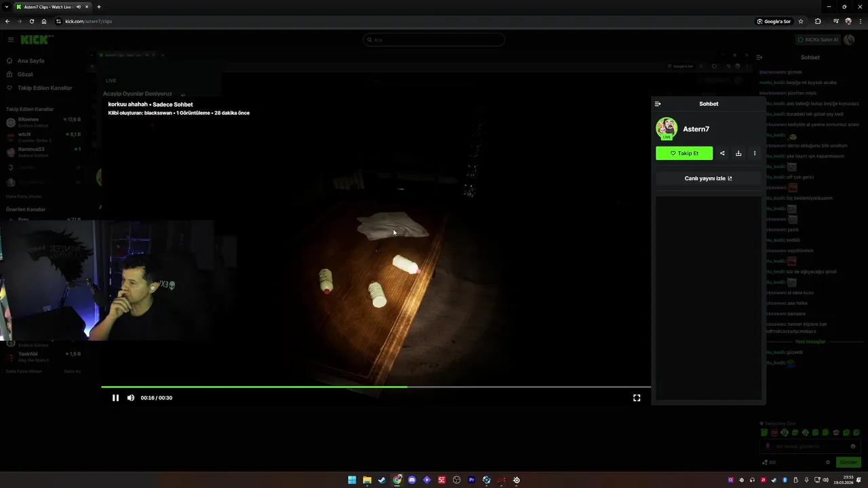
Task: Open wtcN followed channel
Action: pyautogui.click(x=43, y=137)
